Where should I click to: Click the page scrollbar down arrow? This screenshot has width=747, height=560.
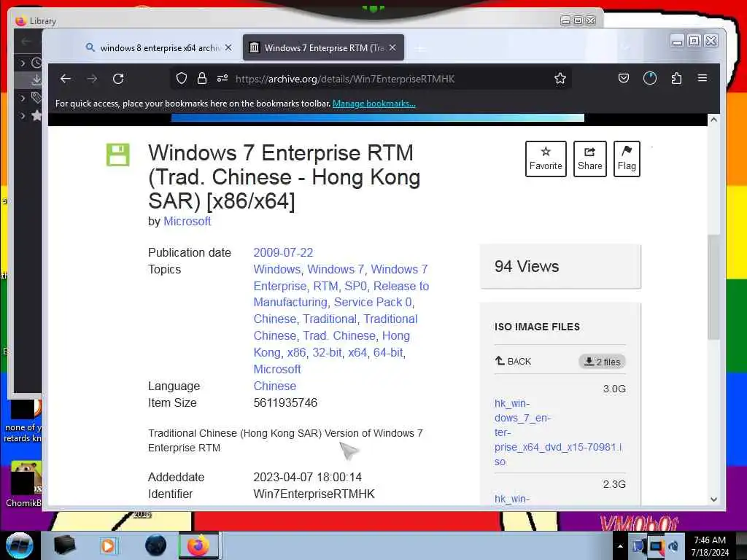pyautogui.click(x=713, y=499)
